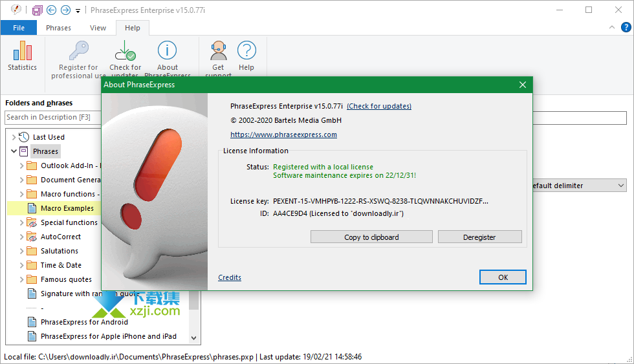Click the Last Used clock icon
The height and width of the screenshot is (364, 634).
tap(24, 137)
